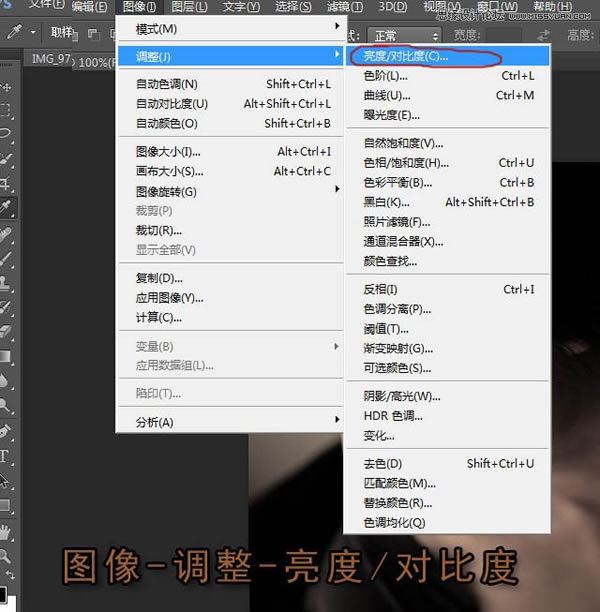Swap foreground and background colors

[11, 575]
